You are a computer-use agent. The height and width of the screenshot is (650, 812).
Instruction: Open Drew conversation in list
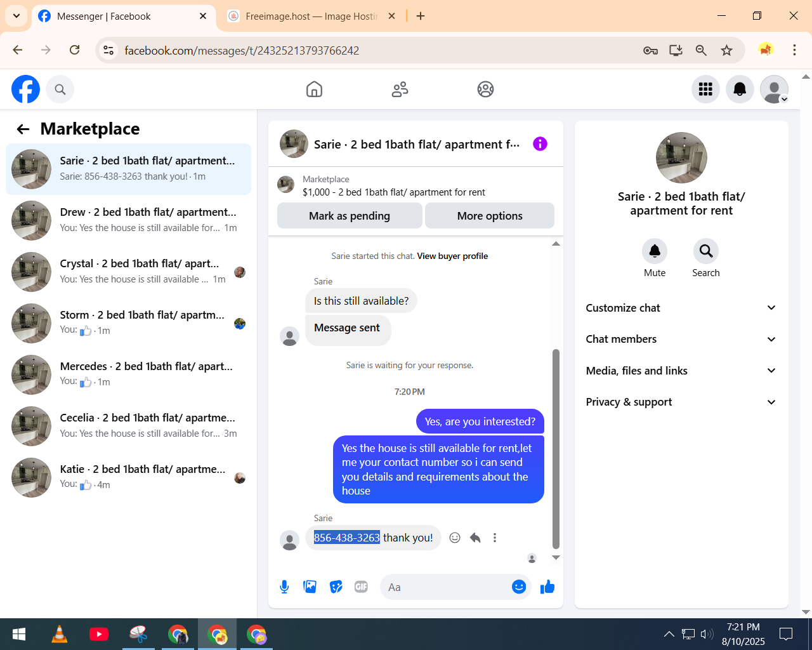pyautogui.click(x=128, y=220)
